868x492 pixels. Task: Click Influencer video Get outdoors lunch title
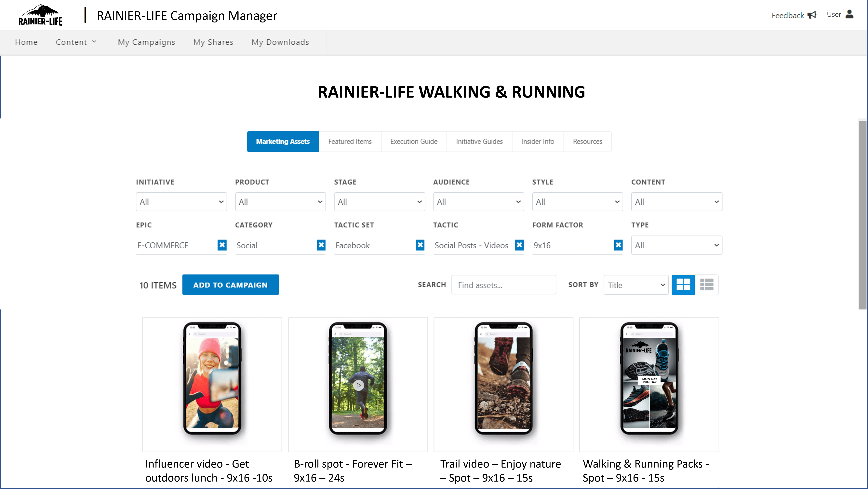(x=209, y=471)
